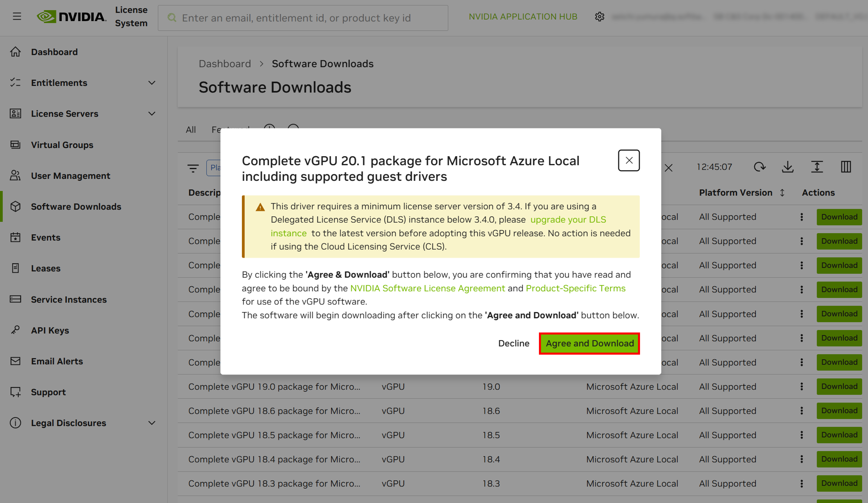Click the Decline button
Screen dimensions: 868x503
tap(514, 343)
